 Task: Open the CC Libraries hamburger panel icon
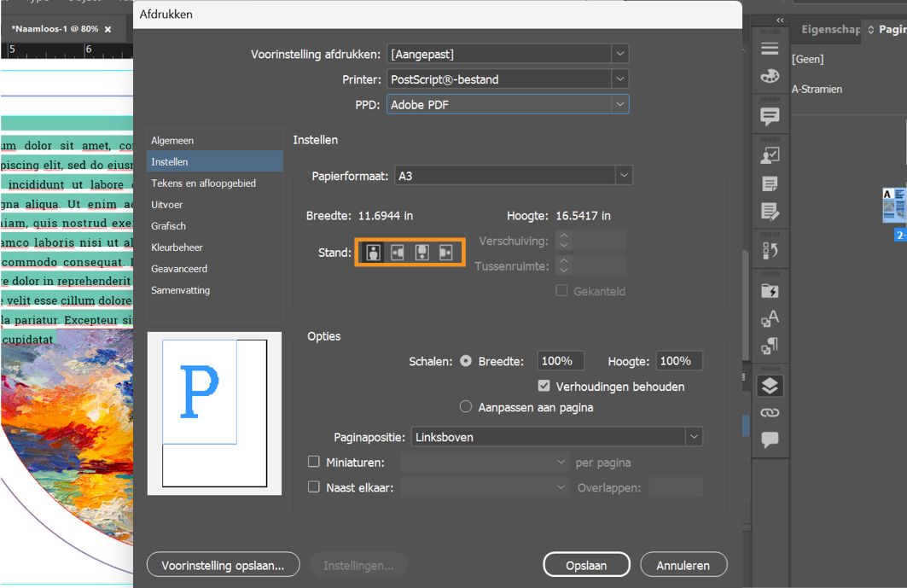point(770,49)
